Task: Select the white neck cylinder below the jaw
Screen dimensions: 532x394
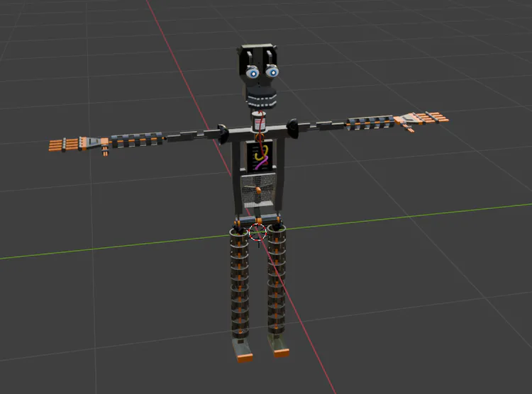Action: 259,121
